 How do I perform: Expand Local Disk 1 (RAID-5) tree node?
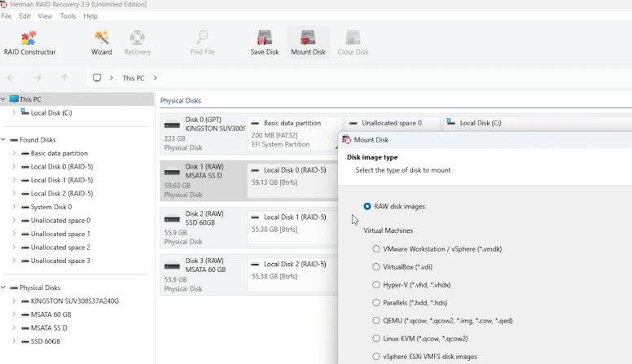14,180
